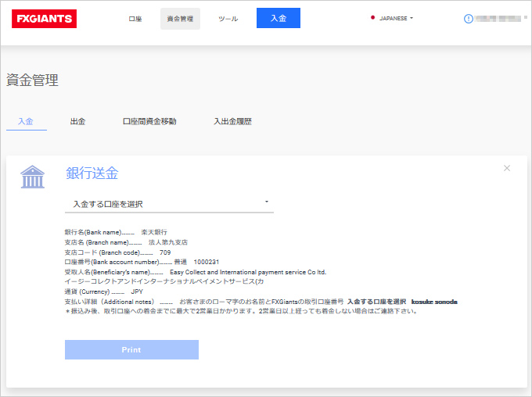Click the branch code 709

pos(165,252)
